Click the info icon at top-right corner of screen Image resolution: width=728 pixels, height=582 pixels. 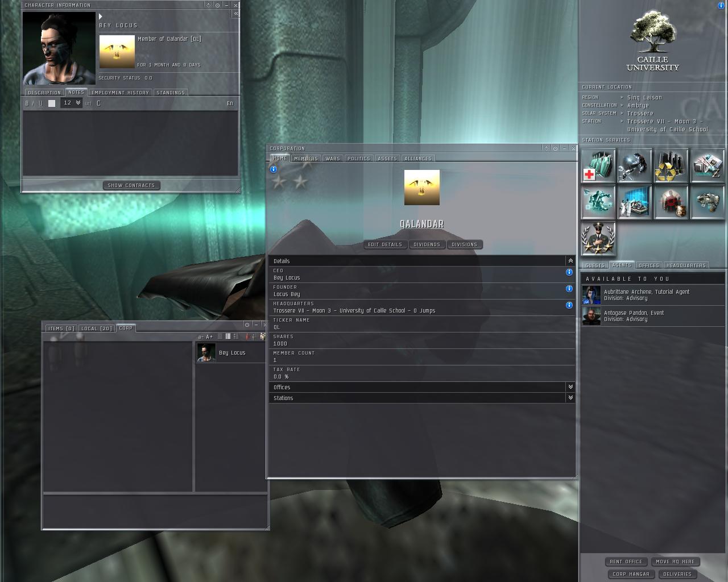pos(721,5)
